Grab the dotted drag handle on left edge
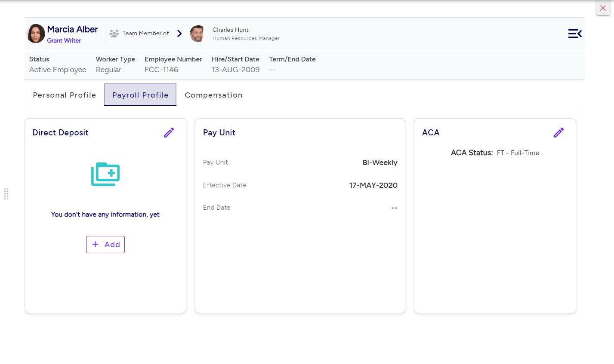Image resolution: width=614 pixels, height=364 pixels. 6,194
